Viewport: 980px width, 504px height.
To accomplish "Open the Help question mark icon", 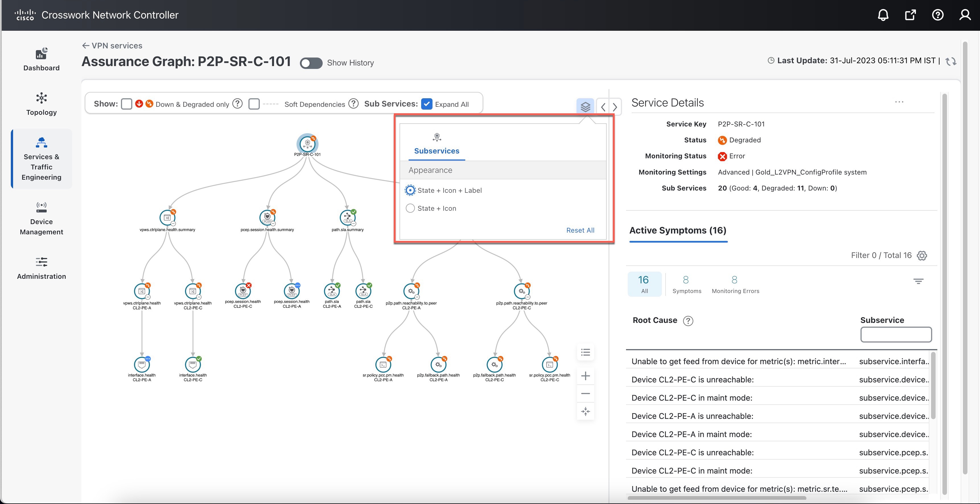I will 937,15.
